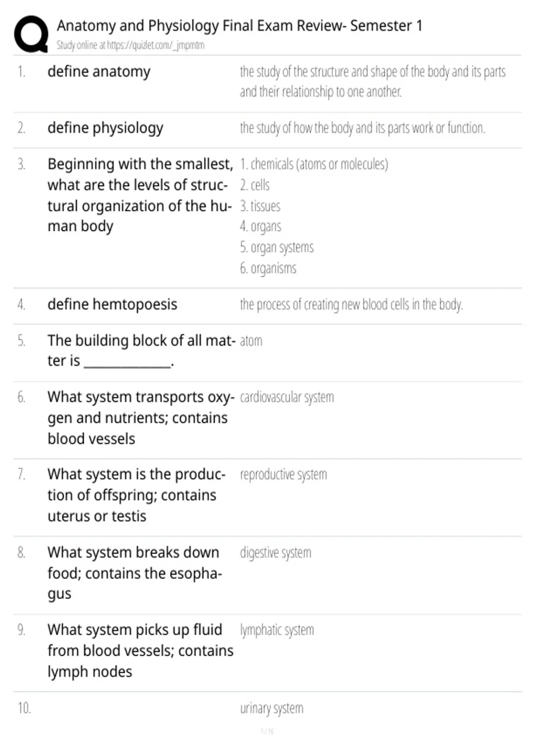The width and height of the screenshot is (534, 756).
Task: Click the answer '1. chemicals (atoms or molecules)'
Action: 314,164
